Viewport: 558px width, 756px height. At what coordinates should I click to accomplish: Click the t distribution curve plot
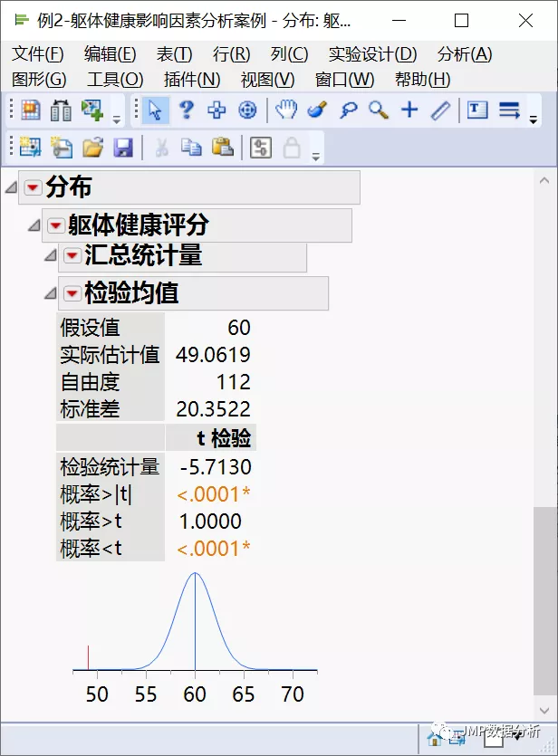[195, 621]
